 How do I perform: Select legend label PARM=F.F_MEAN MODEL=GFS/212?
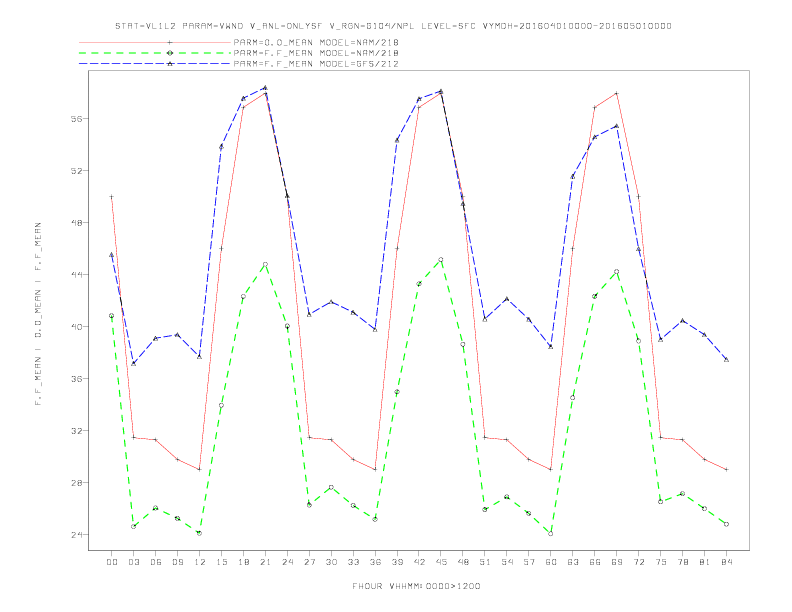316,64
